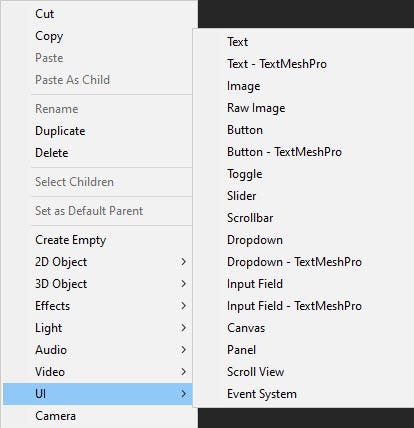
Task: Add a Scroll View element
Action: 256,372
